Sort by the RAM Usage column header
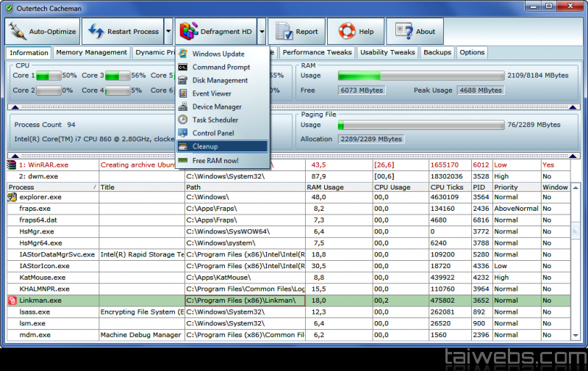588x371 pixels. [338, 187]
